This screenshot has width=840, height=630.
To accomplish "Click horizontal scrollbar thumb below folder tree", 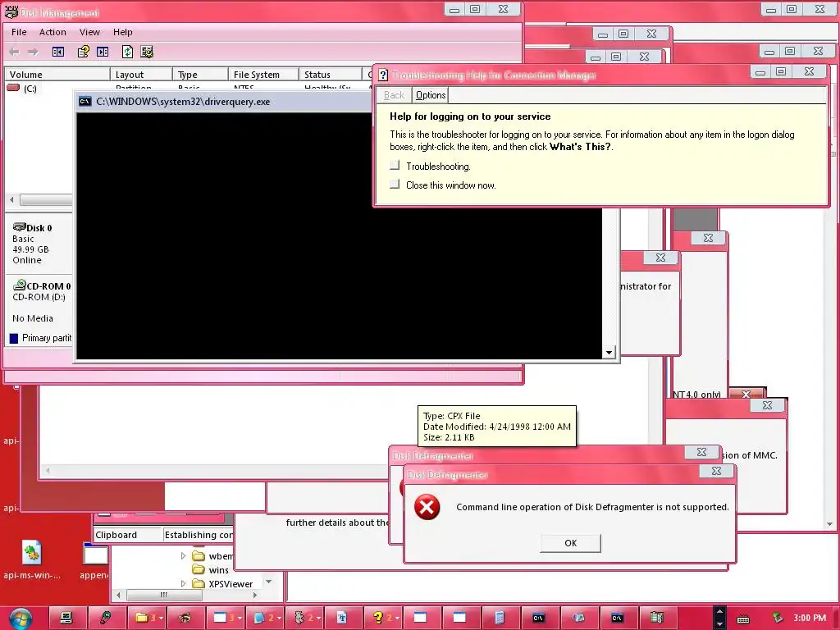I will (x=164, y=595).
